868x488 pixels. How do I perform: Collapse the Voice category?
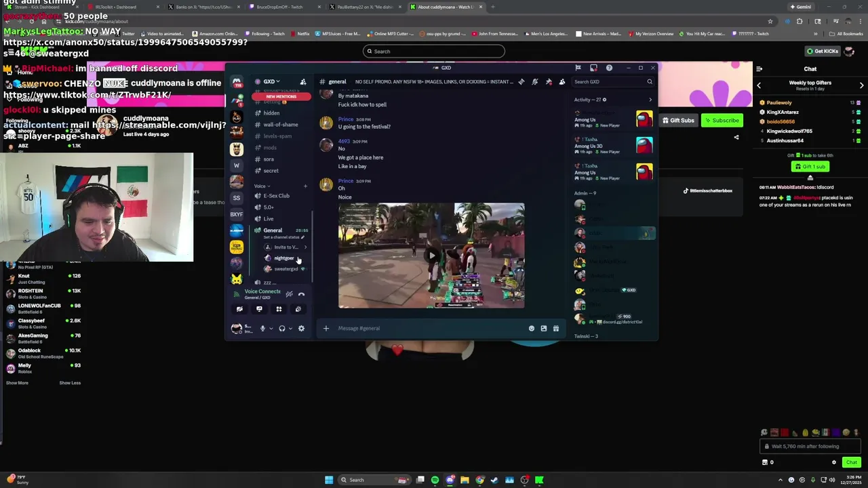262,186
